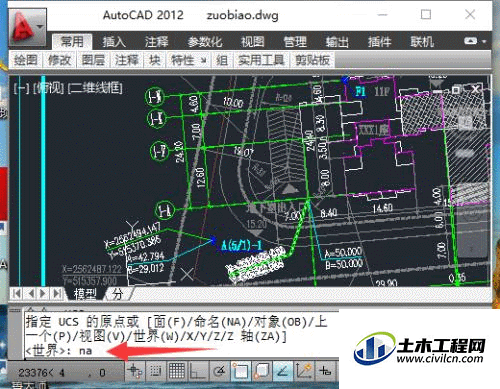Expand the 修改 ribbon panel
The height and width of the screenshot is (389, 500).
pos(59,60)
